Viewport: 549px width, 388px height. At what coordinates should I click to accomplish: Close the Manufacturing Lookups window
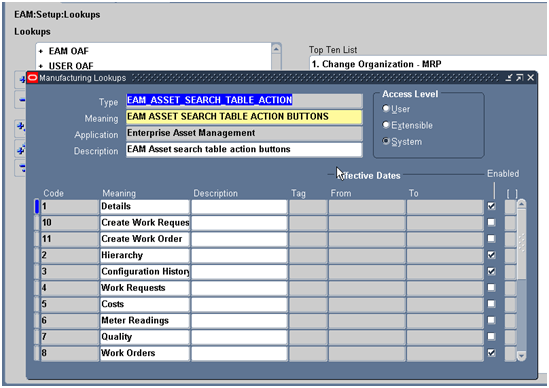[x=530, y=78]
